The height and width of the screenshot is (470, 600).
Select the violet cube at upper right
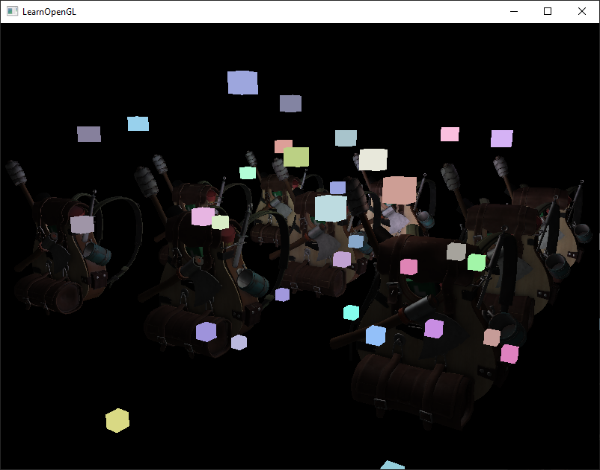(x=502, y=138)
